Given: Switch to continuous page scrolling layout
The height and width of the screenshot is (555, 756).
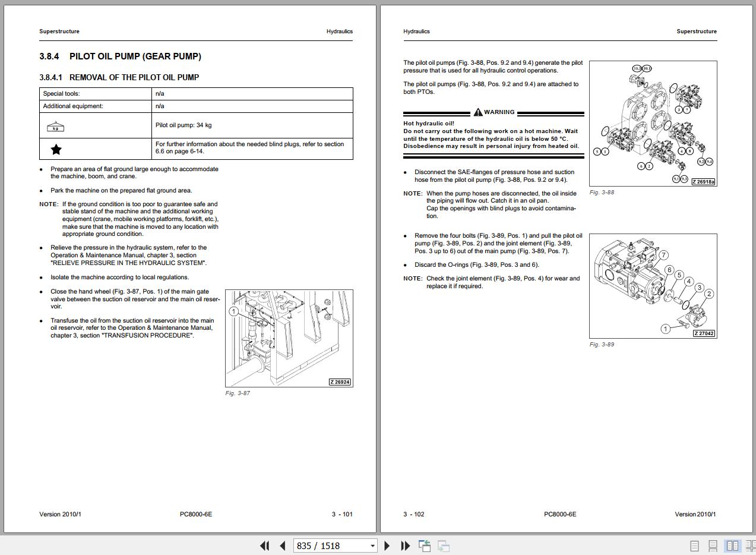Looking at the screenshot, I should pyautogui.click(x=713, y=545).
